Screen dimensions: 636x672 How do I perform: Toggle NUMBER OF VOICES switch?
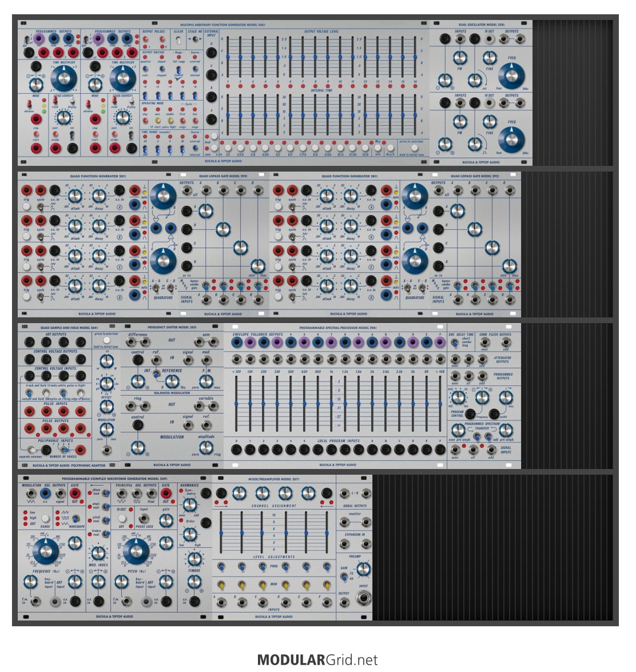pos(64,450)
